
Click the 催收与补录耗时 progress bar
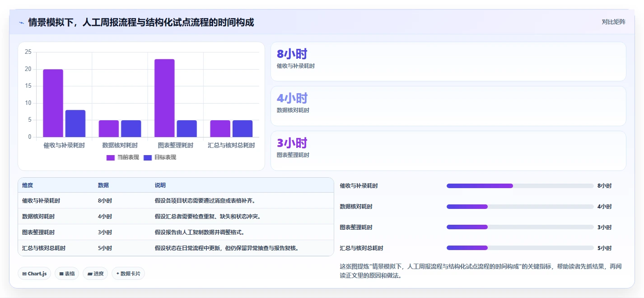coord(520,186)
